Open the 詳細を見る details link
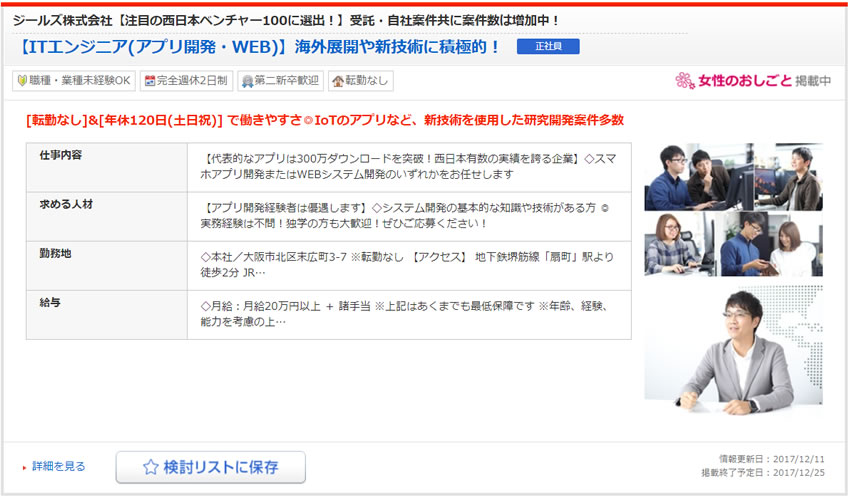The height and width of the screenshot is (498, 850). coord(59,467)
